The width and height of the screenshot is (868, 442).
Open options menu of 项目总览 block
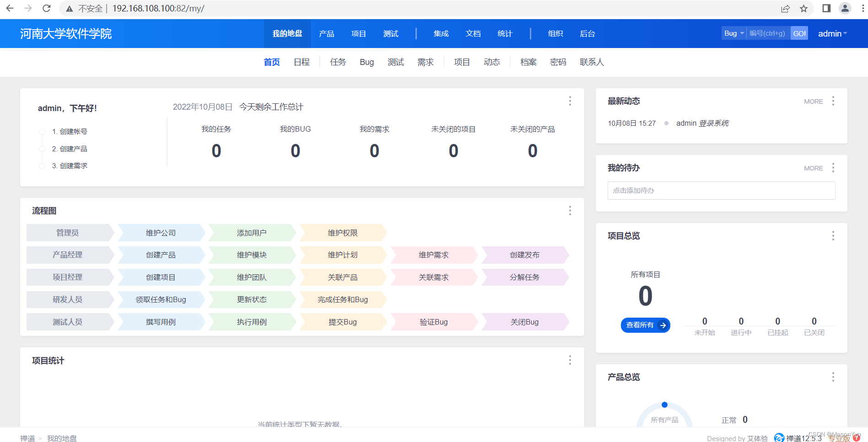coord(833,236)
